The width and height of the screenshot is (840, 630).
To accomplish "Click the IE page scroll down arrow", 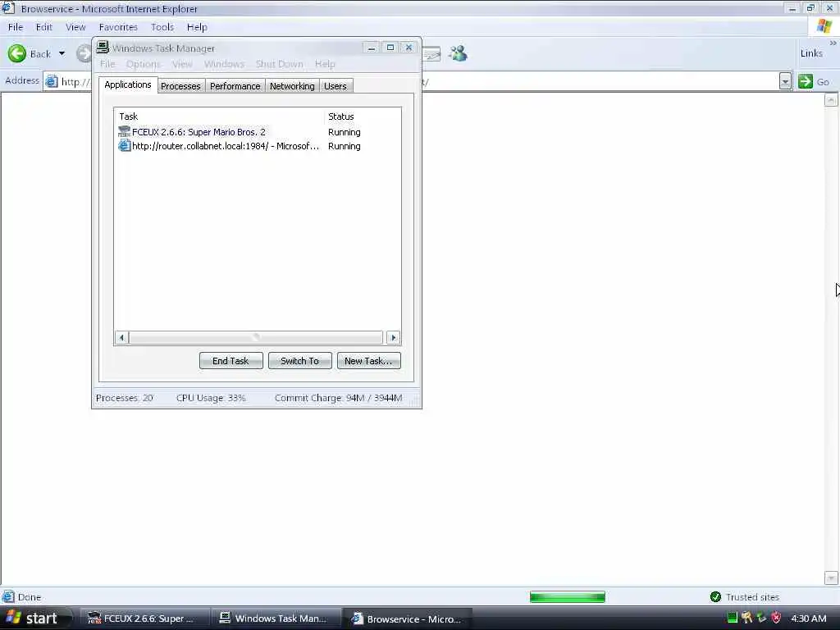I will point(831,578).
